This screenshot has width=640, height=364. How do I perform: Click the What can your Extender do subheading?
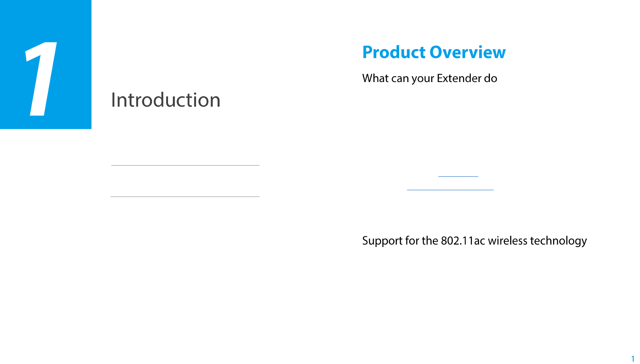click(429, 78)
